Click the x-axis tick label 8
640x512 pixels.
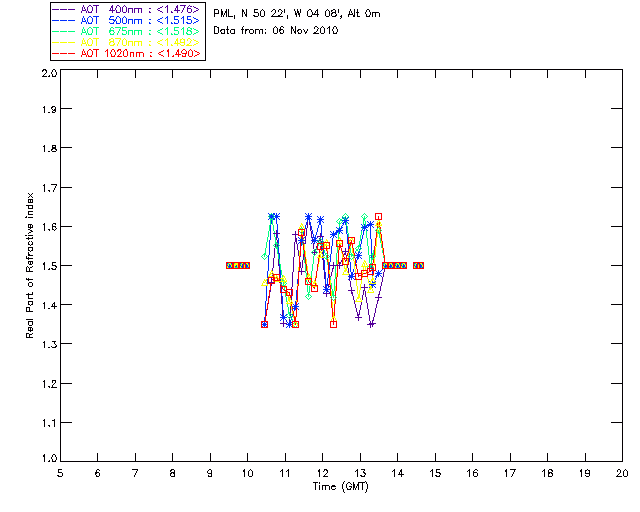pos(173,473)
